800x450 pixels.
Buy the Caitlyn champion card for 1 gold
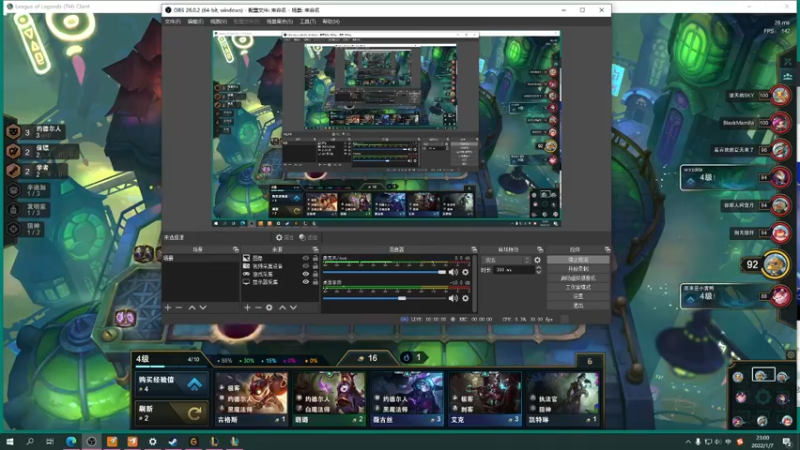[x=563, y=399]
